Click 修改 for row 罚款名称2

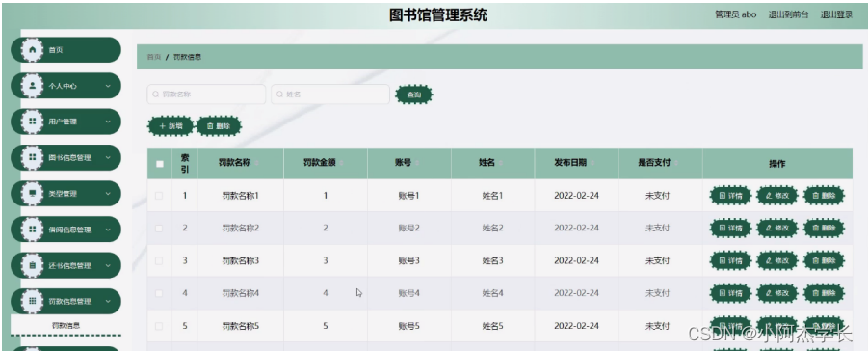777,228
